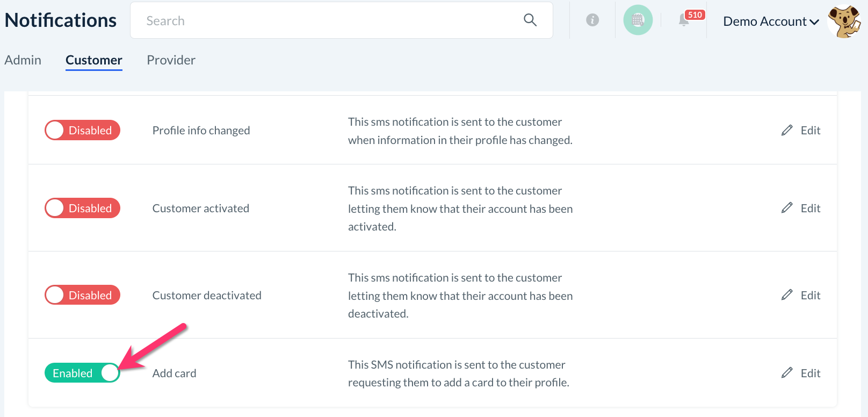Enable the Customer activated notification toggle
The height and width of the screenshot is (417, 868).
82,208
